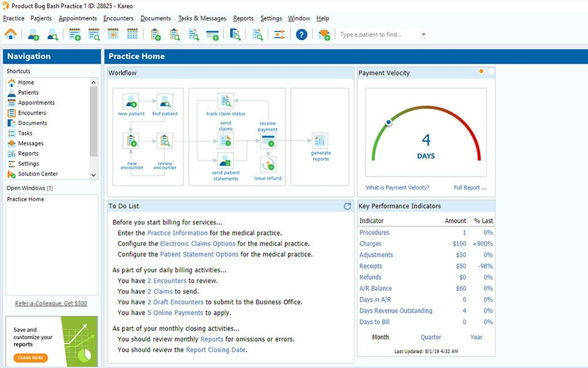
Task: Open the patient search dropdown arrow
Action: point(423,34)
